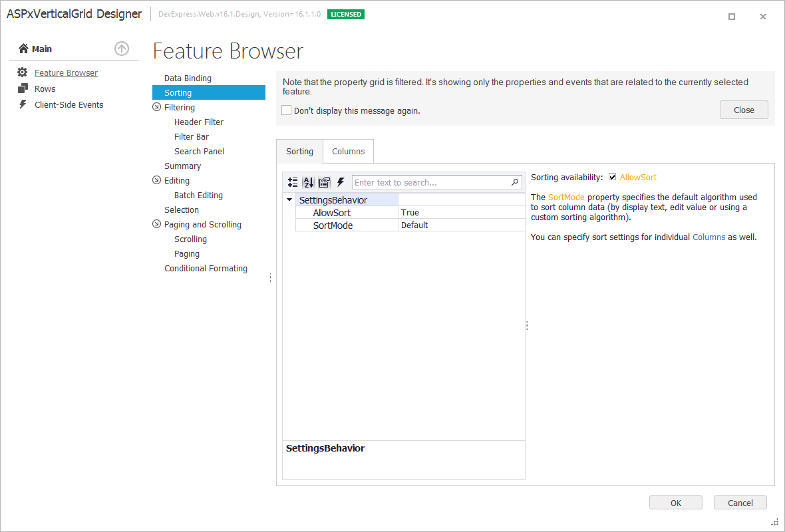This screenshot has height=532, width=785.
Task: Click the Cancel button
Action: click(740, 503)
